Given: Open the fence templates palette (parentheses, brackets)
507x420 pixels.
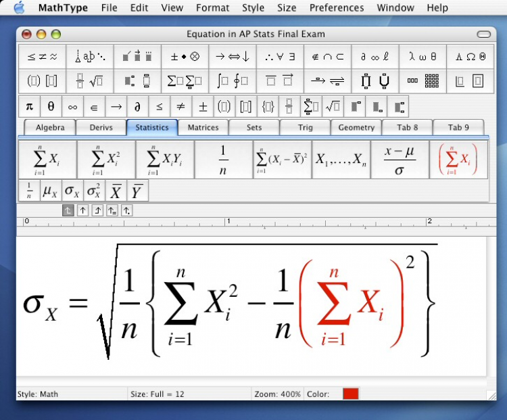Looking at the screenshot, I should [43, 81].
